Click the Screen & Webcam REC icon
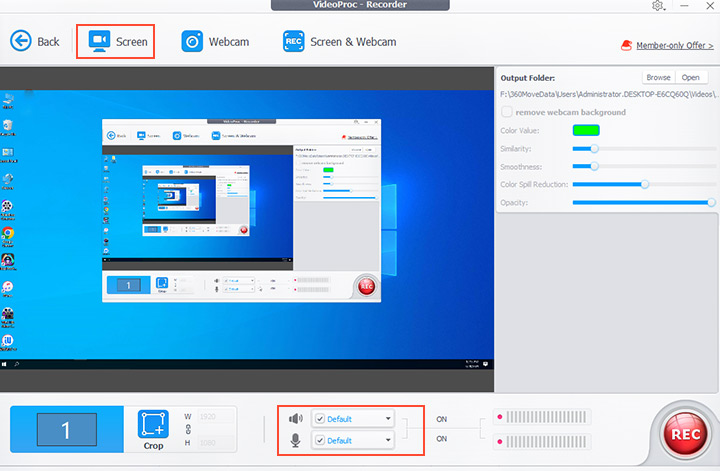The image size is (720, 471). (293, 41)
